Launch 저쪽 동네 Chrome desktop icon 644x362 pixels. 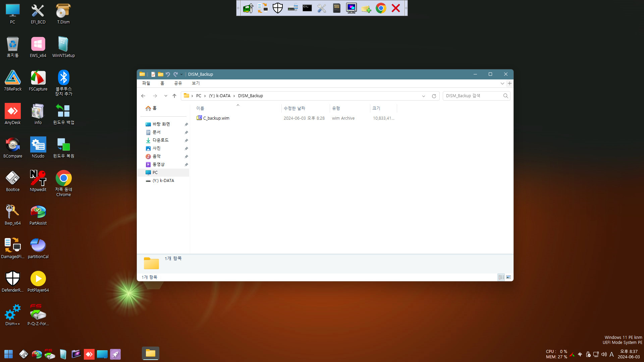[63, 183]
